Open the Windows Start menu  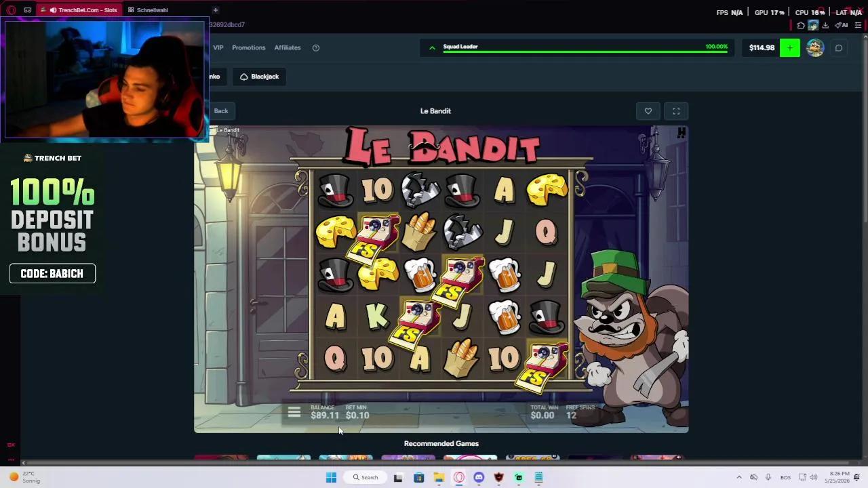coord(331,477)
